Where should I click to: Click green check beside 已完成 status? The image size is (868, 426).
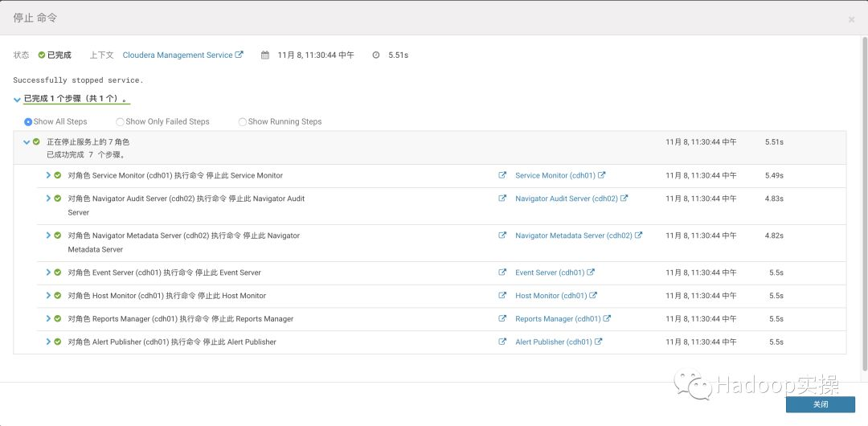42,55
